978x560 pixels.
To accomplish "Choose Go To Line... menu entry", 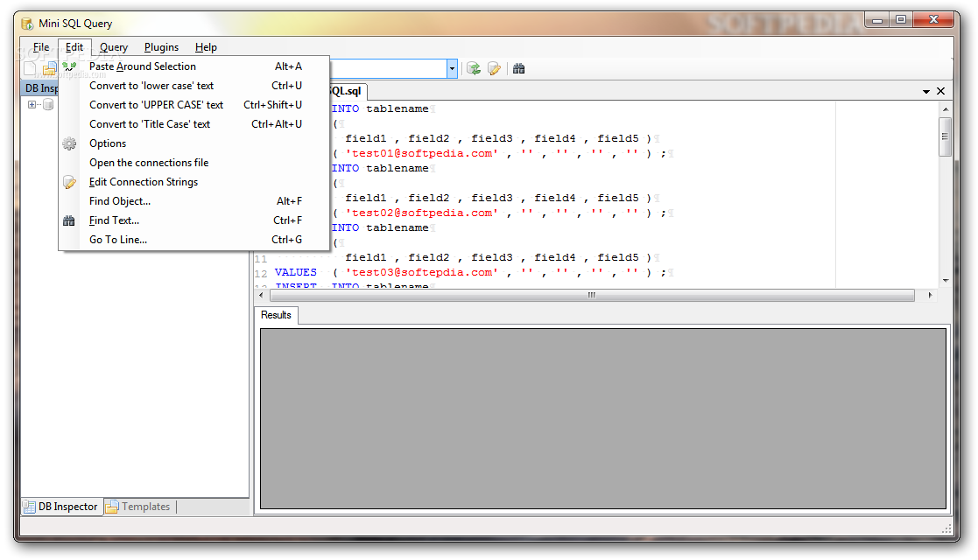I will (x=194, y=240).
